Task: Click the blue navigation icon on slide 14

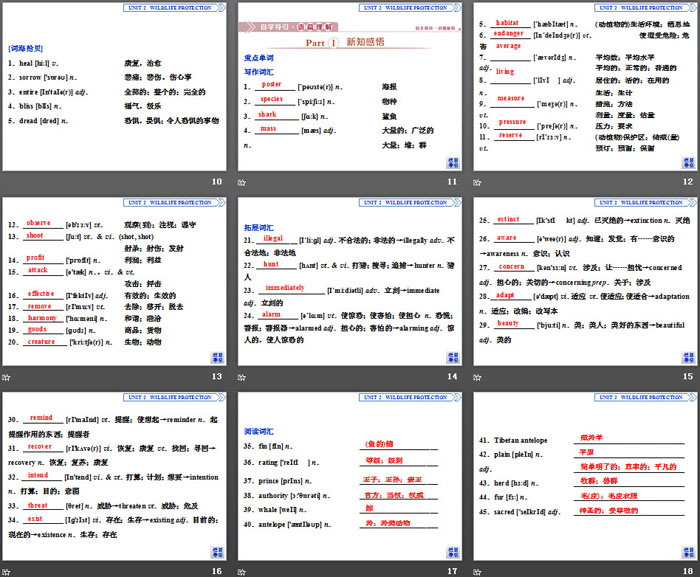Action: pyautogui.click(x=453, y=357)
